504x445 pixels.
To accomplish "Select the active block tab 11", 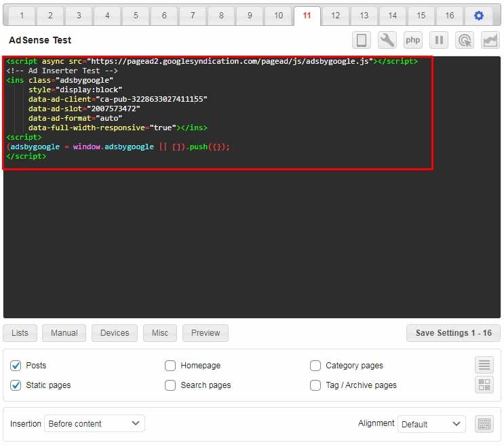I will tap(307, 16).
